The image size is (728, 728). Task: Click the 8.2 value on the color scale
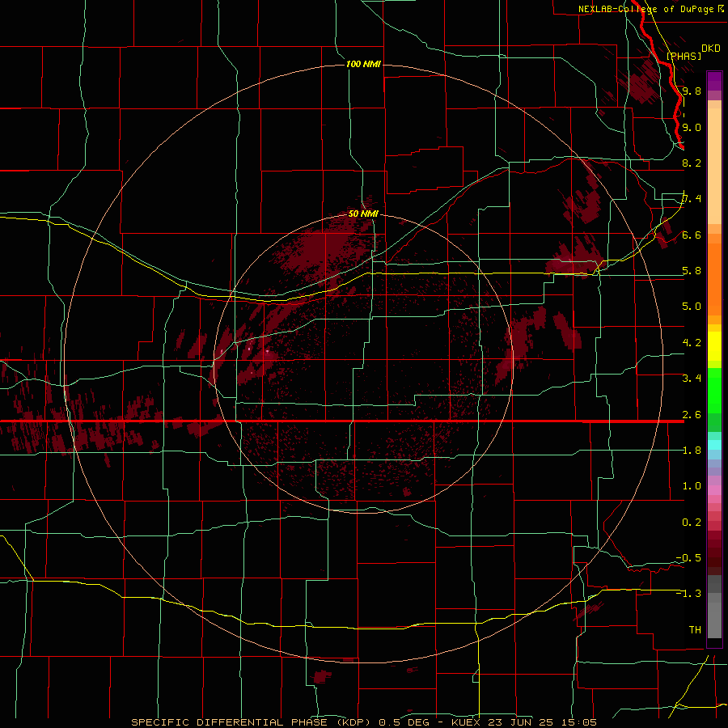pos(692,163)
